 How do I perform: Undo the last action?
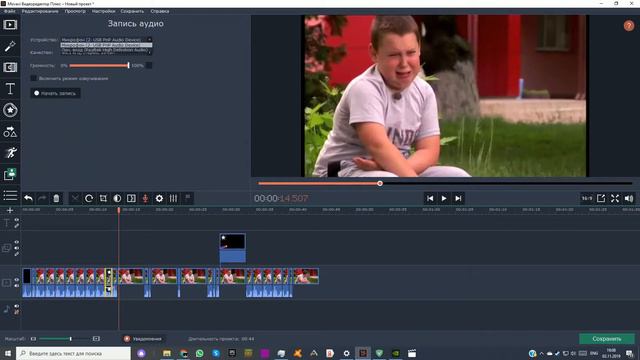[x=28, y=198]
